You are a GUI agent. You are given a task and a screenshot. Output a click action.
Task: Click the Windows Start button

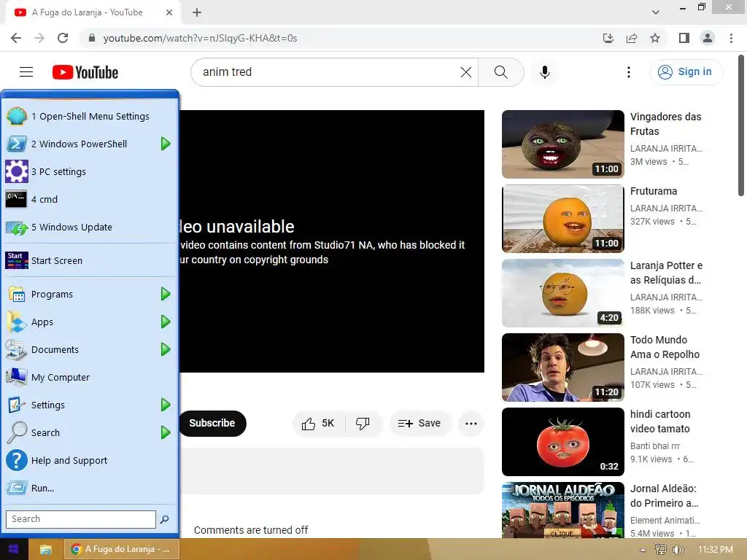14,549
